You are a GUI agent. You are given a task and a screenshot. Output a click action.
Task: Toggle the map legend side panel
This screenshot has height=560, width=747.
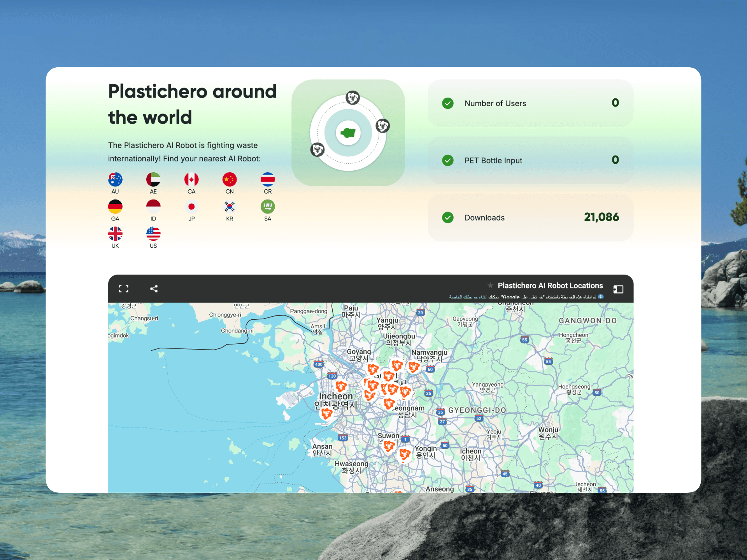click(x=618, y=289)
